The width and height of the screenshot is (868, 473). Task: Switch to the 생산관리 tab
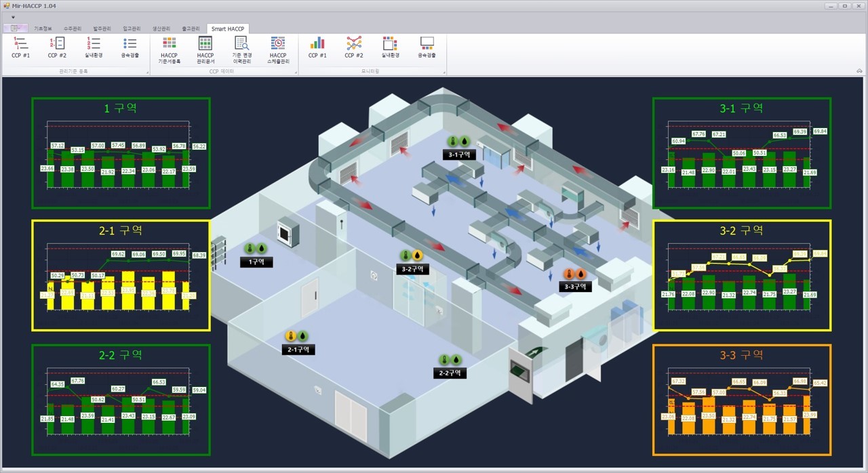click(x=161, y=28)
